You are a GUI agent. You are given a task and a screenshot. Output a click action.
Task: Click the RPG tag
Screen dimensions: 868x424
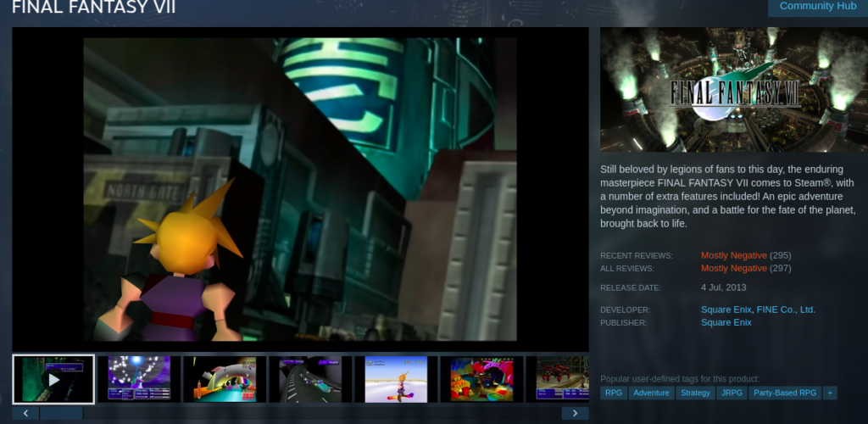click(x=614, y=393)
